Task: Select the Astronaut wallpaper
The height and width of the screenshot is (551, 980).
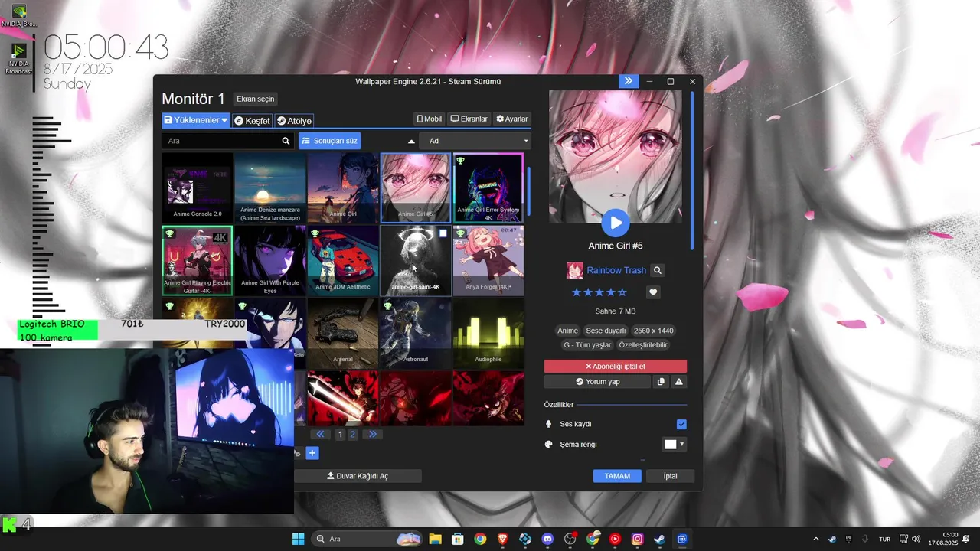Action: [416, 333]
